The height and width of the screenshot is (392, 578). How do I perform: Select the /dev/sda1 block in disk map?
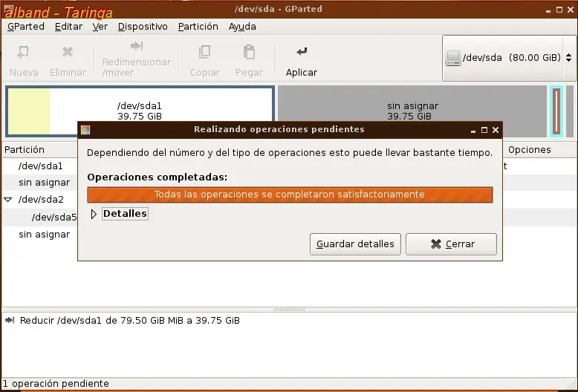pyautogui.click(x=140, y=111)
